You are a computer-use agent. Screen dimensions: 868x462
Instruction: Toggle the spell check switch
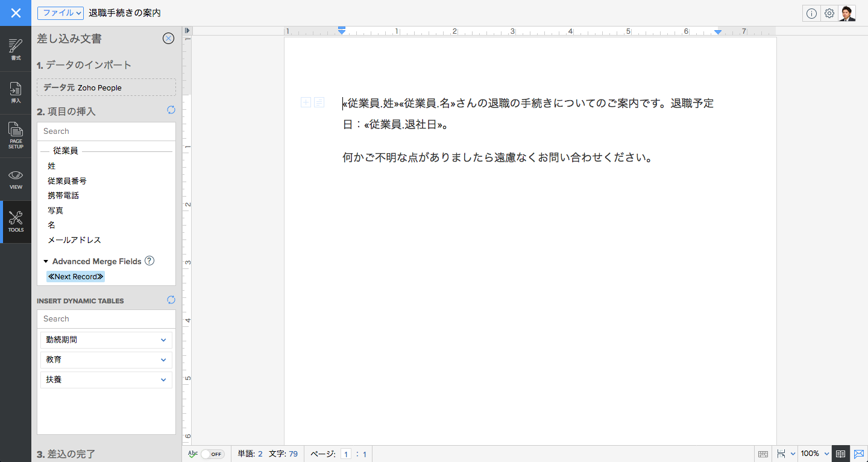coord(212,454)
